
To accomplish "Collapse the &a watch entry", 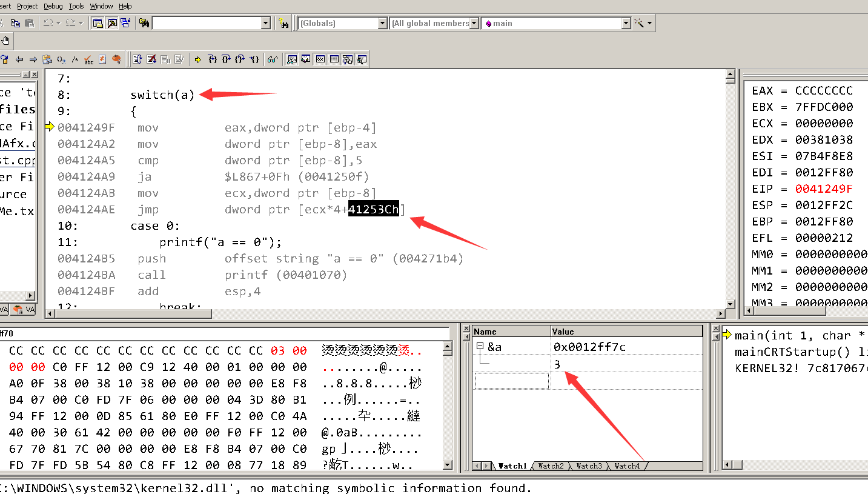I will pyautogui.click(x=479, y=347).
